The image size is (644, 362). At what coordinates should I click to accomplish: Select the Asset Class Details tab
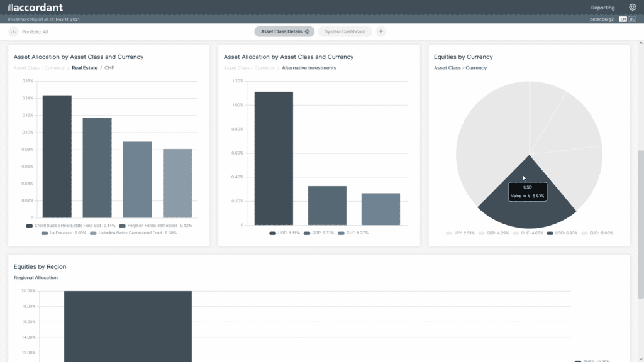click(x=280, y=31)
